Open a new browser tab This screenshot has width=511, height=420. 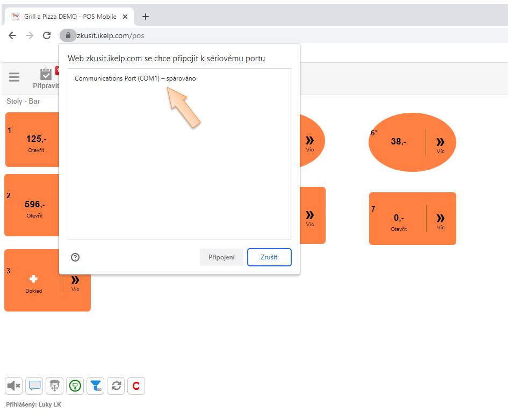tap(145, 17)
